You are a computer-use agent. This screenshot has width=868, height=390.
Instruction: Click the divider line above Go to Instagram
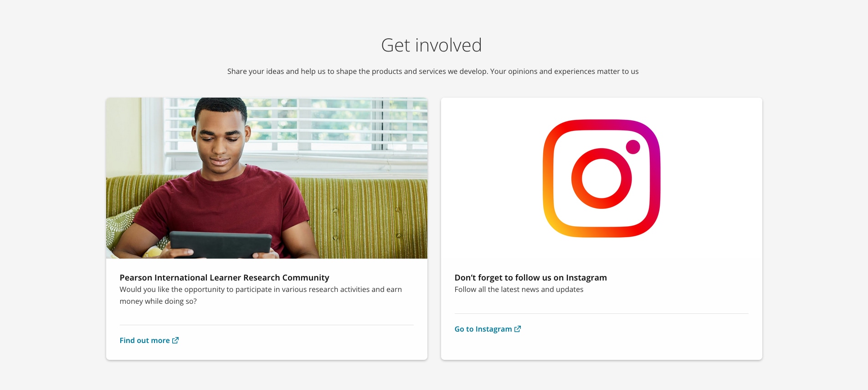coord(601,313)
